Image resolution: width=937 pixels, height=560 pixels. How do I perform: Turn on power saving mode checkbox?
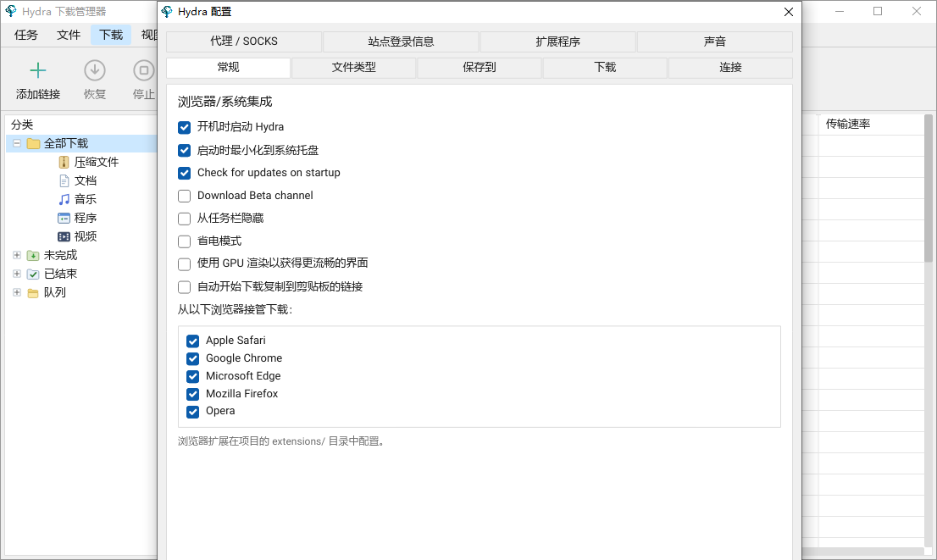coord(184,241)
